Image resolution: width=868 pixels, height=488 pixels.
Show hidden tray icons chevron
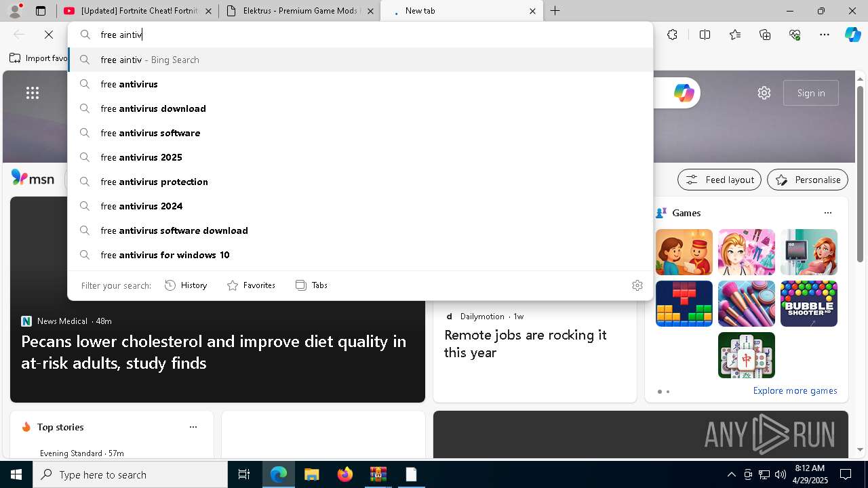tap(731, 474)
